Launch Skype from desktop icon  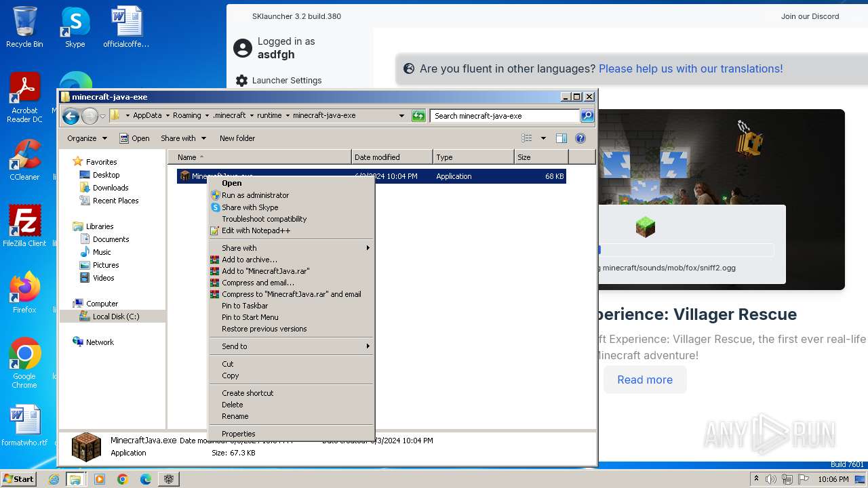(x=75, y=27)
